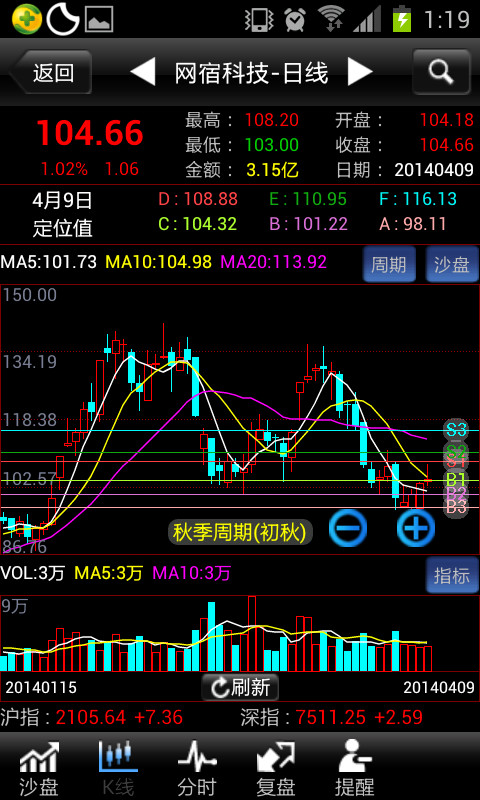Tap the chart start date 20140115
This screenshot has width=480, height=800.
41,687
